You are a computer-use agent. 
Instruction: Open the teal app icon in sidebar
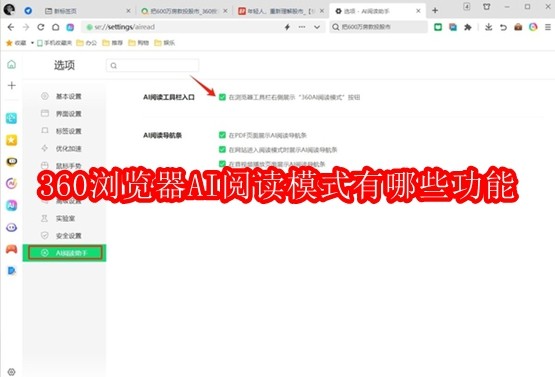(11, 118)
